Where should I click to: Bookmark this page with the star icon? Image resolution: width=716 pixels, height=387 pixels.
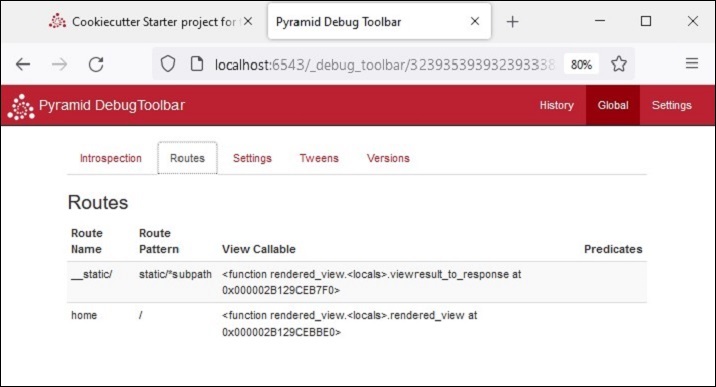click(619, 64)
